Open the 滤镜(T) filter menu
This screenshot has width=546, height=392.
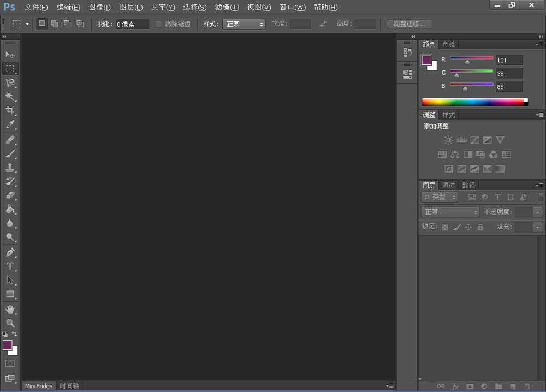(x=227, y=7)
